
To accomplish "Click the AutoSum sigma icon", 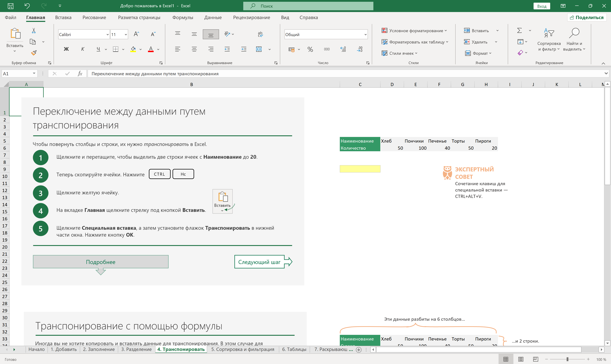I will (519, 30).
